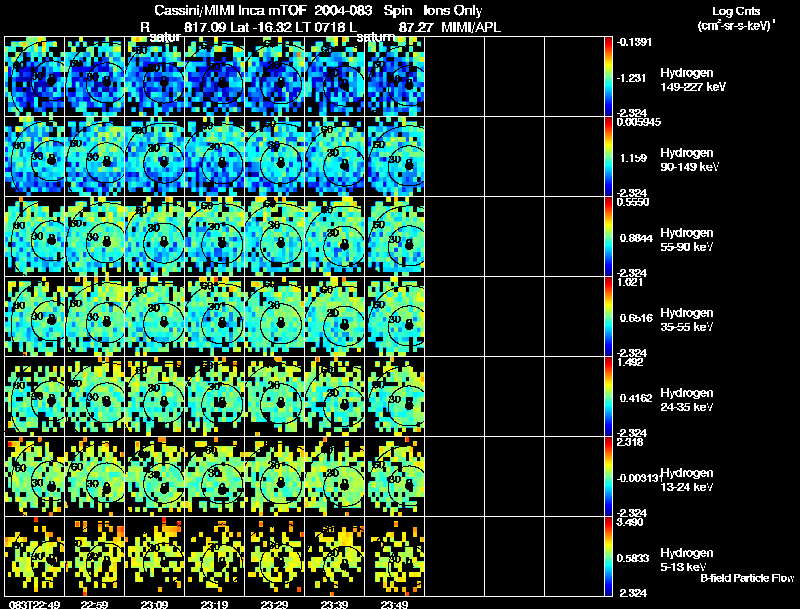Viewport: 800px width, 609px height.
Task: Click the '22:59' time label
Action: tap(94, 605)
